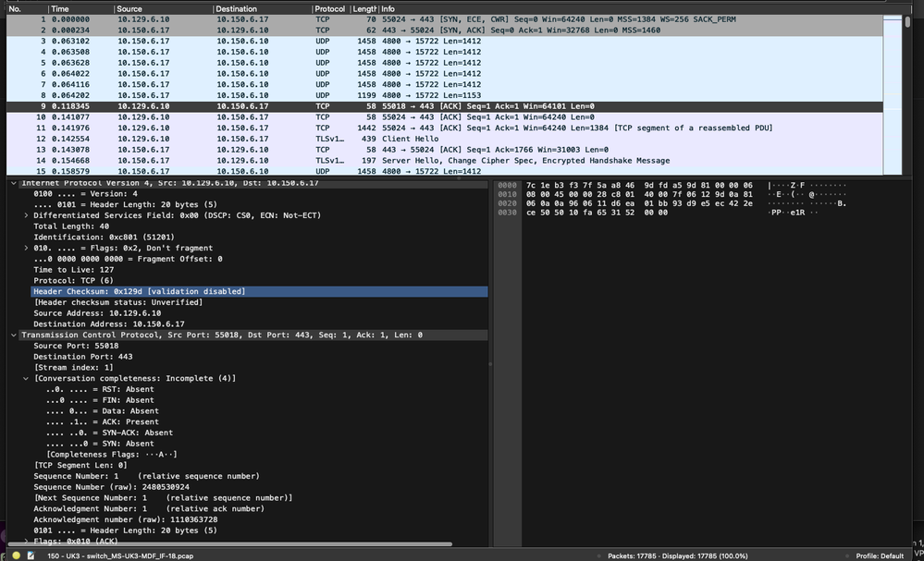The image size is (924, 561).
Task: Select the 'SYN-ACK: Absent' completeness row
Action: [110, 433]
